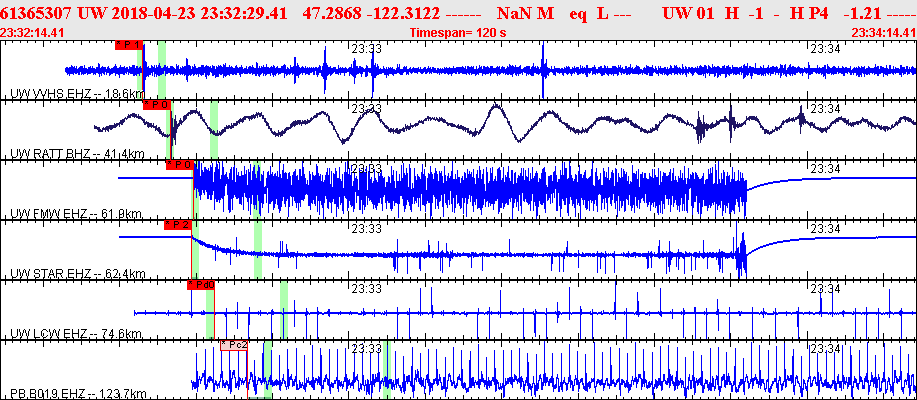917x400 pixels.
Task: Click the 23:33 time label in VVHS trace
Action: [366, 49]
